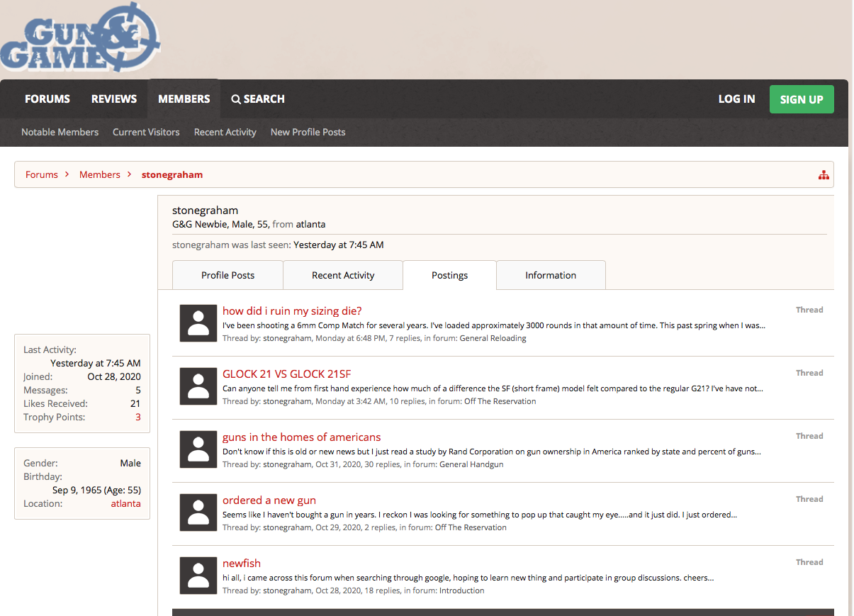This screenshot has height=616, width=854.
Task: Click avatar beside ordered a new gun
Action: (198, 513)
